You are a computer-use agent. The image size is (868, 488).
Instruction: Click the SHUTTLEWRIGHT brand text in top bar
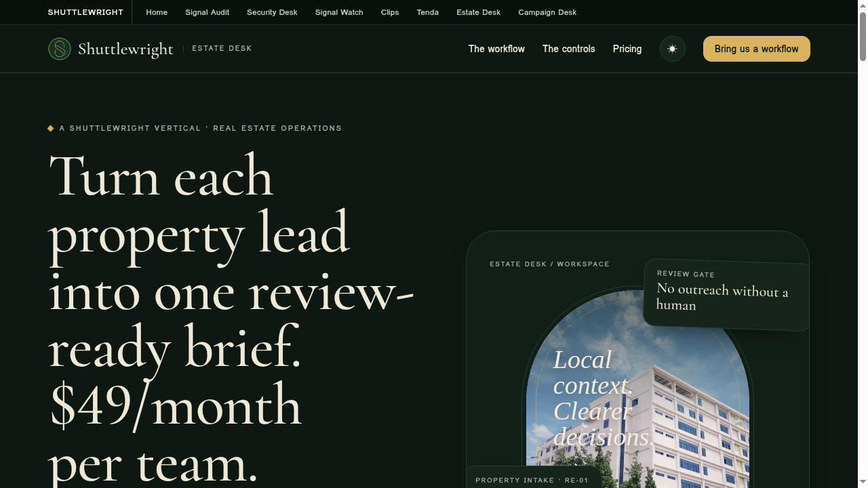[85, 12]
